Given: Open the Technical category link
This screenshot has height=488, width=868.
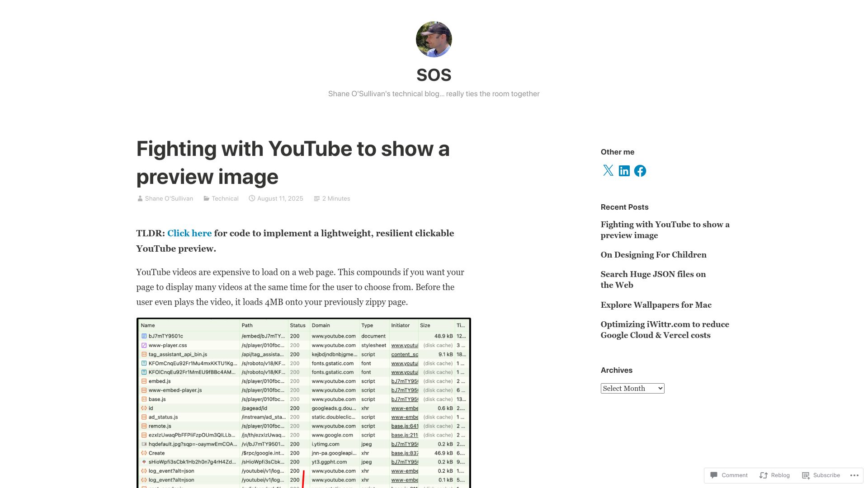Looking at the screenshot, I should coord(225,198).
